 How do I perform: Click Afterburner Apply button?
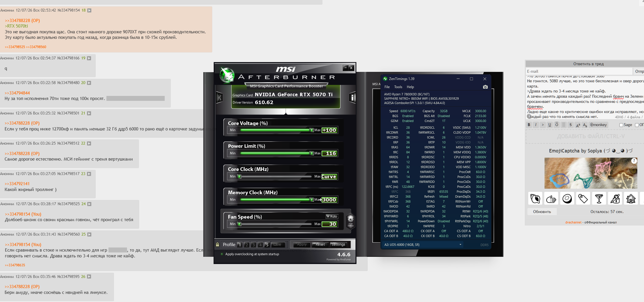(x=302, y=245)
